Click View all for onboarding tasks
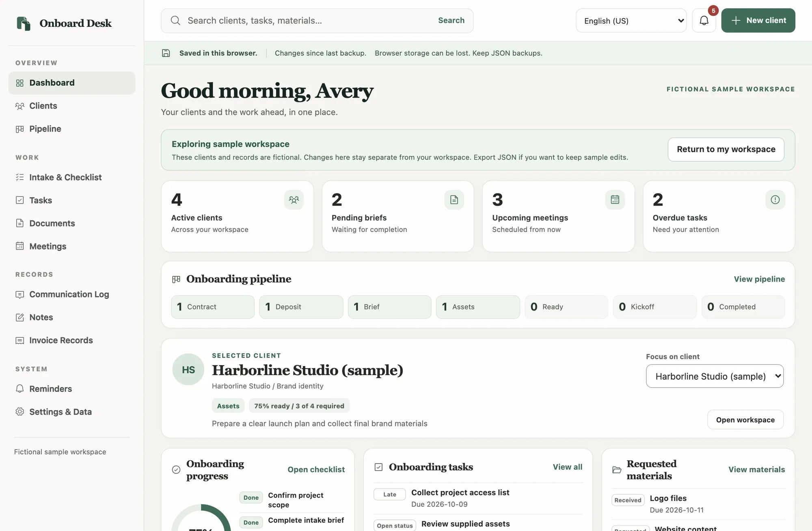Screen dimensions: 812x531 coord(567,467)
